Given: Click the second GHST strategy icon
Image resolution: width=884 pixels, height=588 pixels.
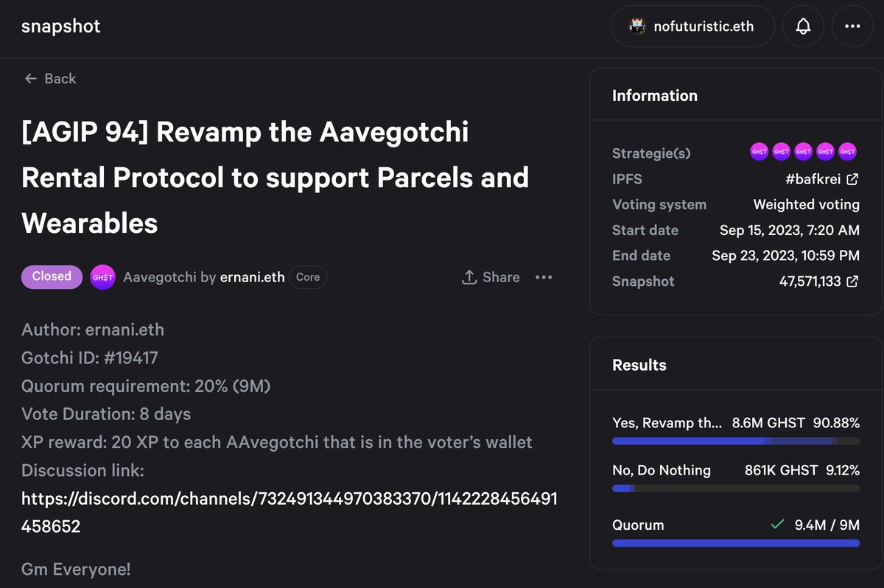Looking at the screenshot, I should (x=782, y=152).
